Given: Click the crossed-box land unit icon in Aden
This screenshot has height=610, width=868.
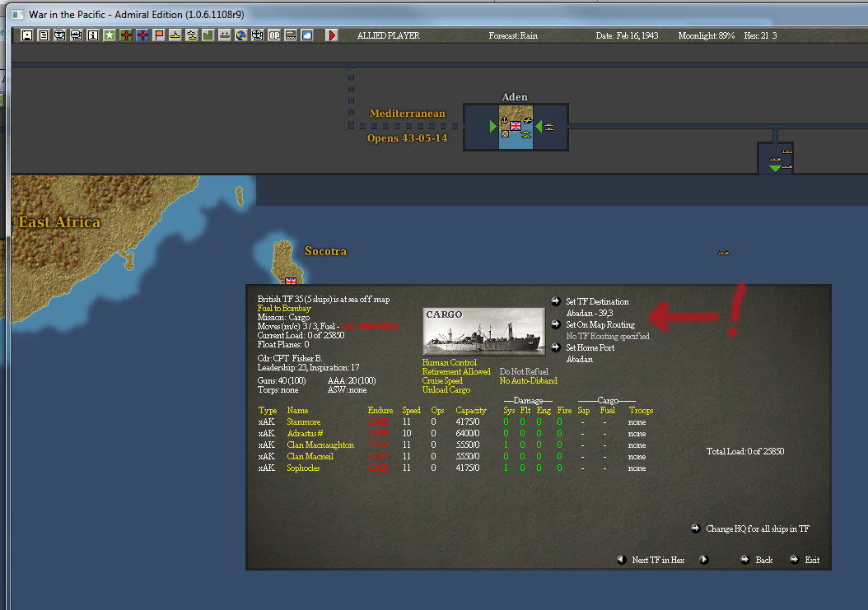Looking at the screenshot, I should pyautogui.click(x=505, y=133).
